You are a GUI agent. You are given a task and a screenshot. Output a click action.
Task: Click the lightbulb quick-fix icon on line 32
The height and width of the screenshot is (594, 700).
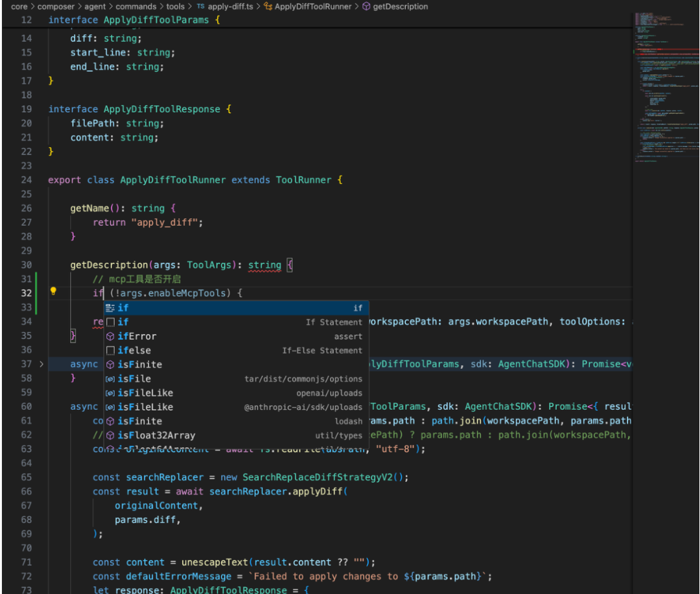click(53, 292)
